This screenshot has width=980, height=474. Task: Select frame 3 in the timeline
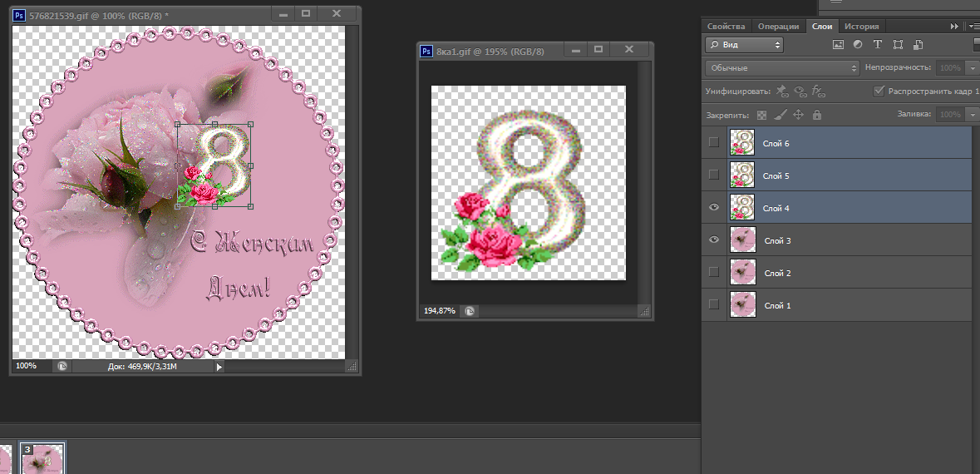point(42,458)
